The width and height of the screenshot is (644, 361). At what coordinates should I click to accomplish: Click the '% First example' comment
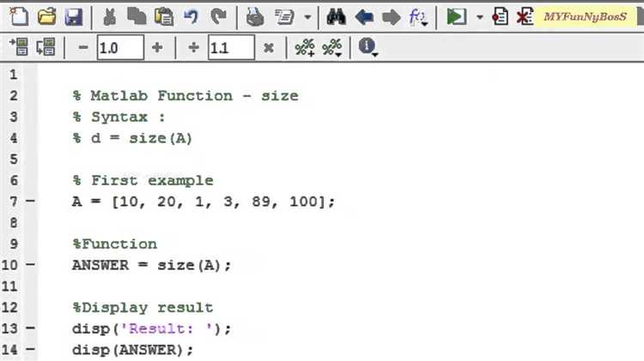coord(143,180)
